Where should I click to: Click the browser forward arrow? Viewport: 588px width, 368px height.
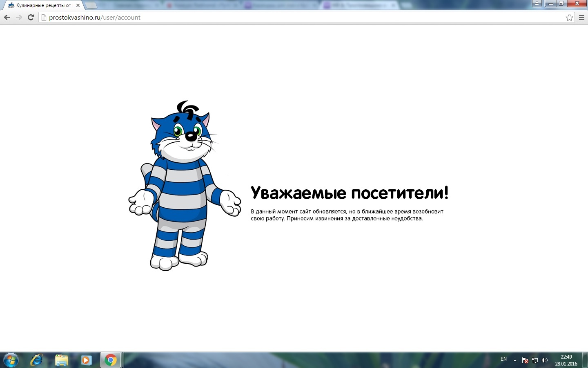click(x=19, y=18)
